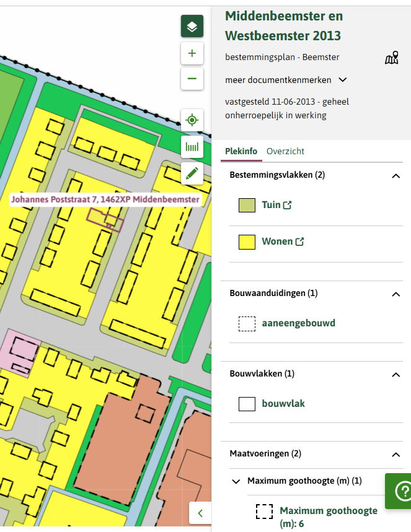411x532 pixels.
Task: Zoom out of the map
Action: coord(192,79)
